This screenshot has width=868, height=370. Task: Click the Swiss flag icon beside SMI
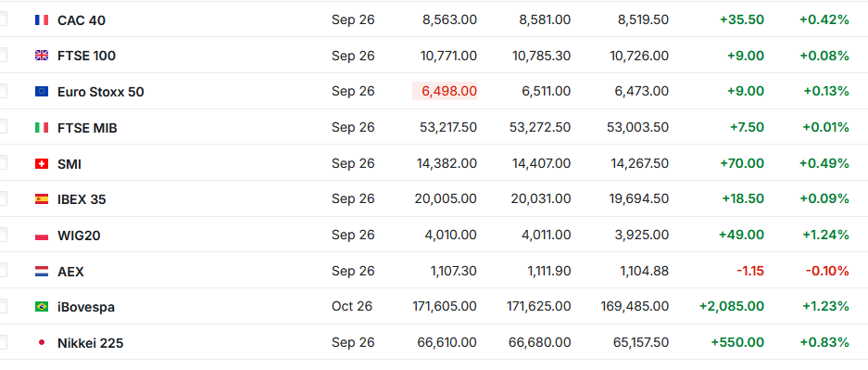coord(42,164)
